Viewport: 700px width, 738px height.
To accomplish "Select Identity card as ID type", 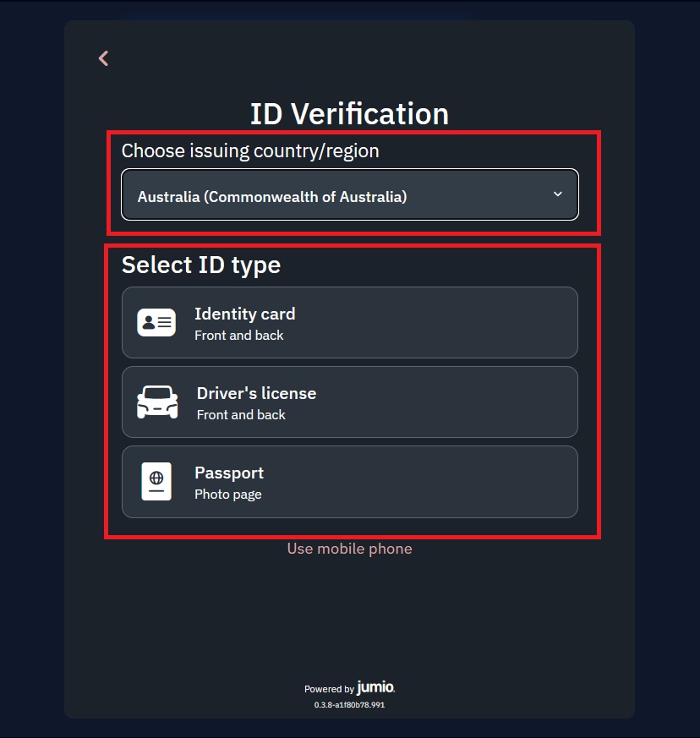I will click(x=350, y=322).
